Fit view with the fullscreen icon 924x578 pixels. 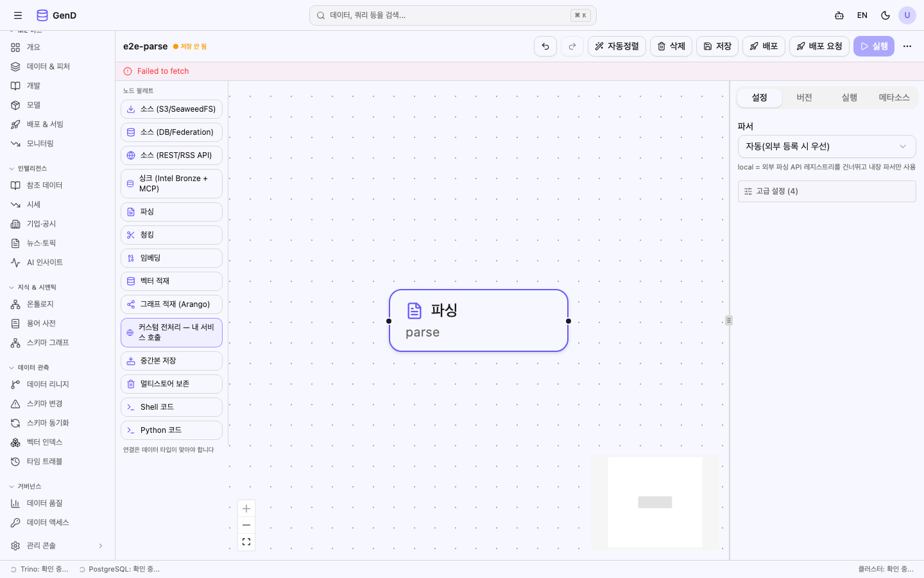246,542
